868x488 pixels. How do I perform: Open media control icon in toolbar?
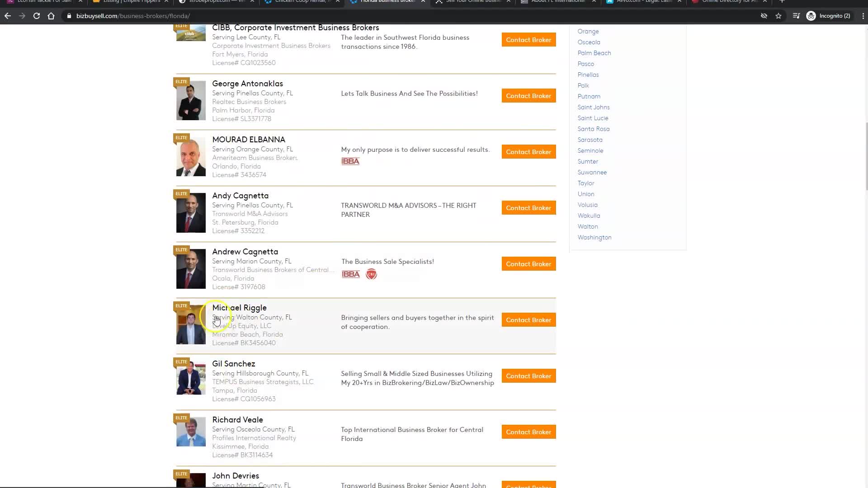(796, 16)
